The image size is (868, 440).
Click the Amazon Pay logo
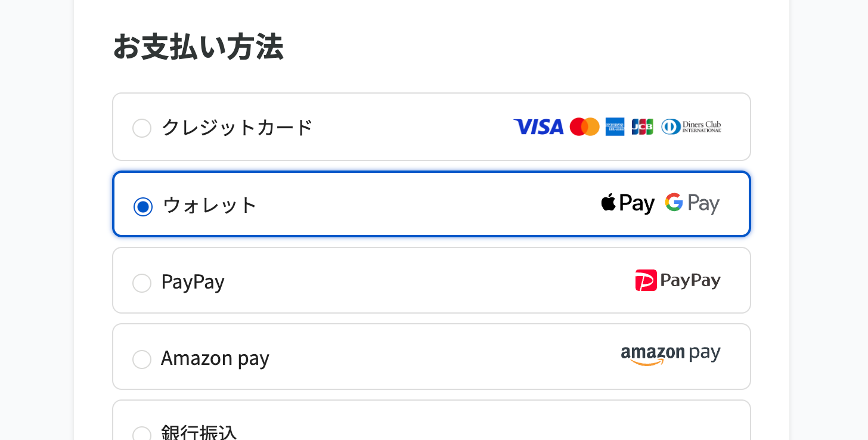(x=671, y=355)
